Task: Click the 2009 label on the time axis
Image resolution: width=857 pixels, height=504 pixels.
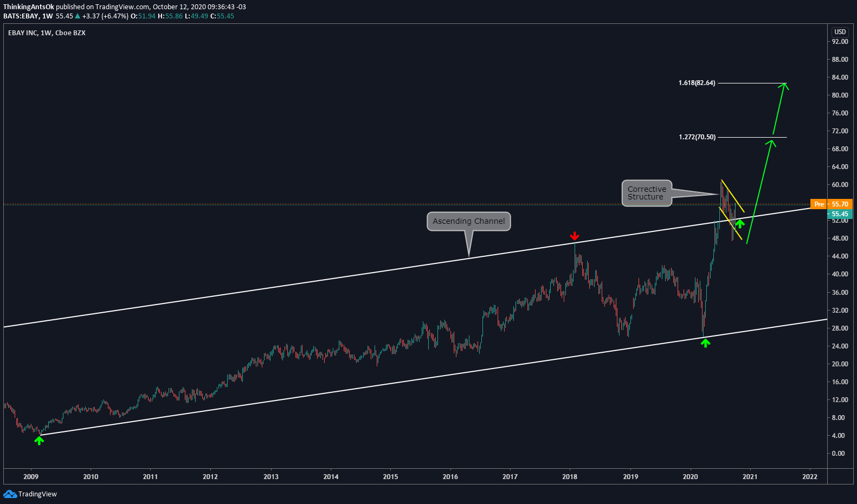Action: (x=31, y=477)
